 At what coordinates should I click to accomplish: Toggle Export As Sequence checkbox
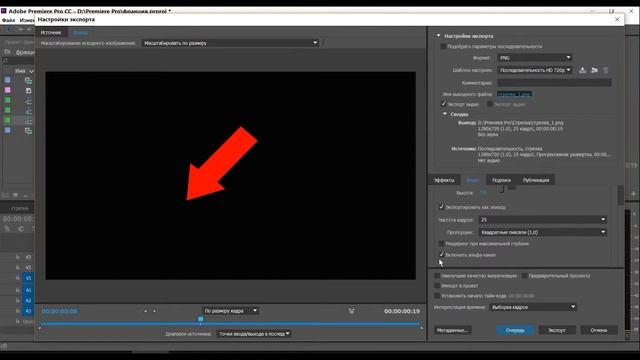tap(441, 207)
